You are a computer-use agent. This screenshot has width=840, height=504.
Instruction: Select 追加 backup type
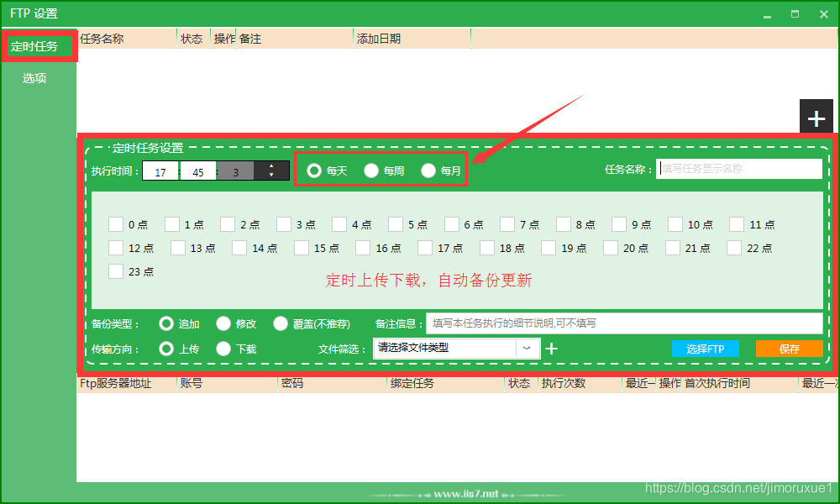pos(166,323)
